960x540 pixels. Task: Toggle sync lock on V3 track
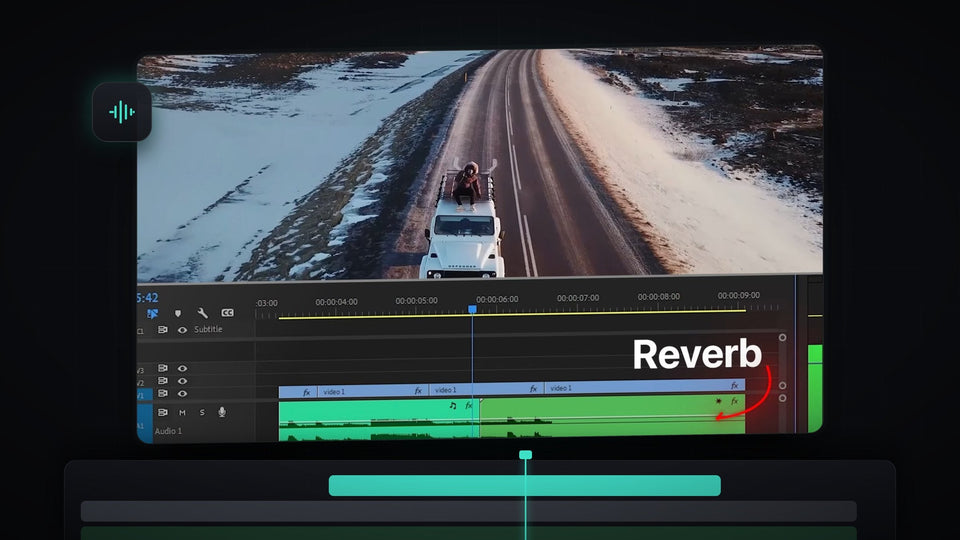(162, 368)
